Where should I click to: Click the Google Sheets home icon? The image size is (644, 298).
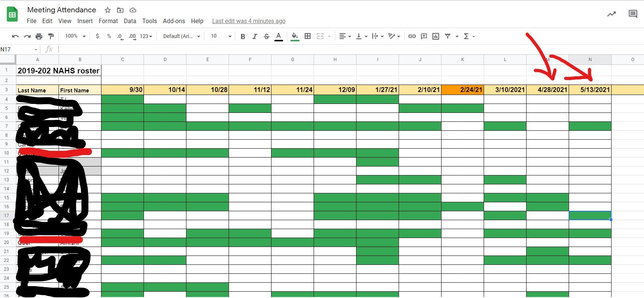12,15
